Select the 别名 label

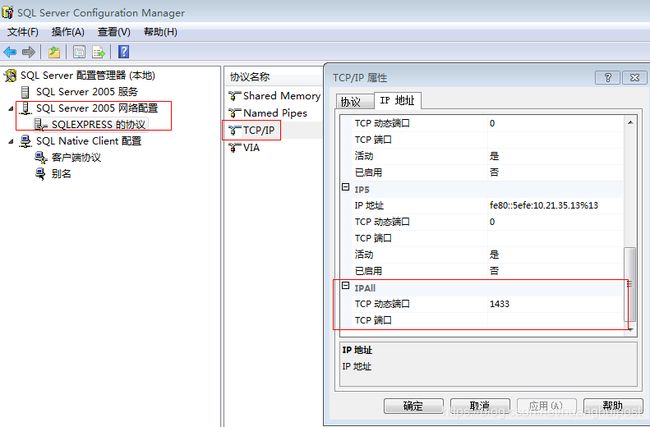point(61,174)
